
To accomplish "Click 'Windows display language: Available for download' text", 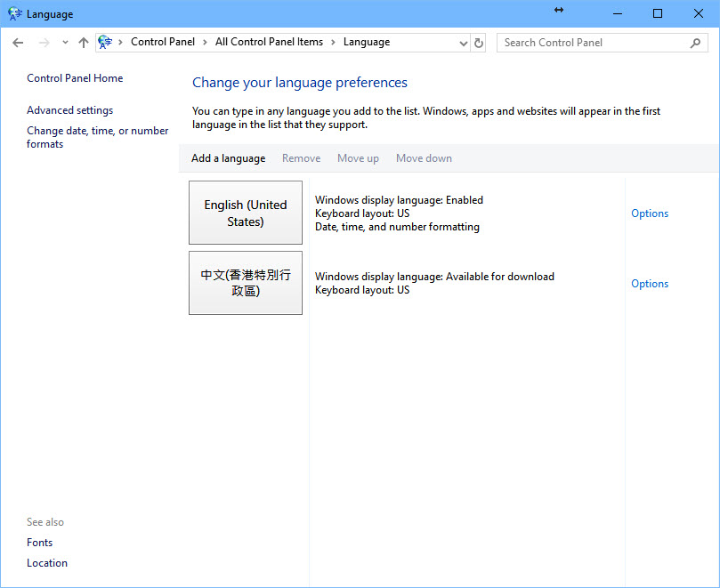I will 434,277.
